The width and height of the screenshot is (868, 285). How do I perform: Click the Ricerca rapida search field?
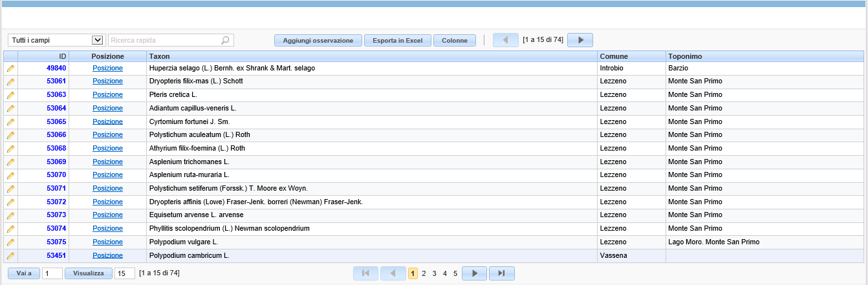[166, 40]
